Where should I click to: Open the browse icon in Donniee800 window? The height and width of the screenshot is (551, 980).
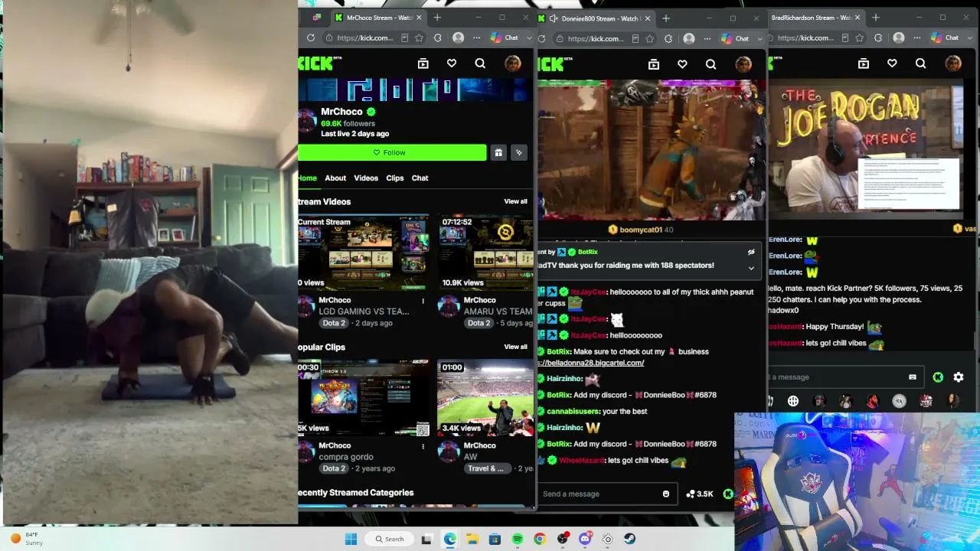point(653,64)
